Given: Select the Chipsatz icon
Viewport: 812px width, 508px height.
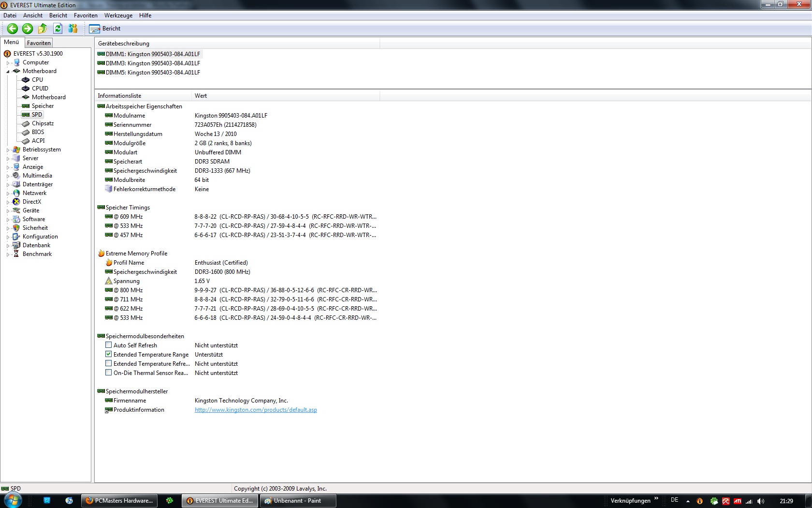Looking at the screenshot, I should [26, 123].
